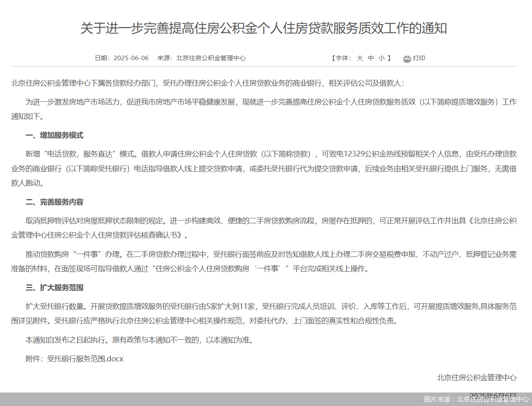Click the 打印 print text label
532x406 pixels.
click(x=419, y=58)
